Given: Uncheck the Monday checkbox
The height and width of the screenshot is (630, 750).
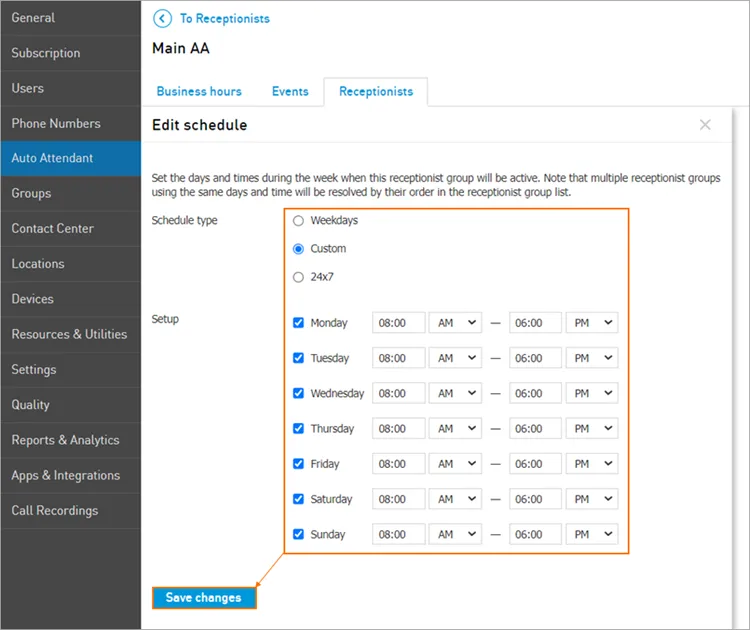Looking at the screenshot, I should pyautogui.click(x=298, y=322).
